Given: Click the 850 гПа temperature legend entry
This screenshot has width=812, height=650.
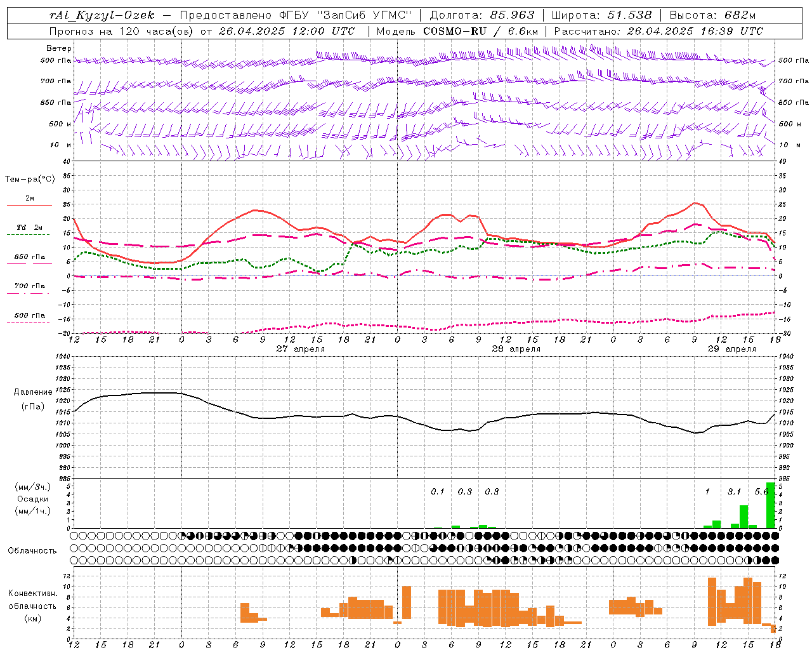Looking at the screenshot, I should point(30,257).
